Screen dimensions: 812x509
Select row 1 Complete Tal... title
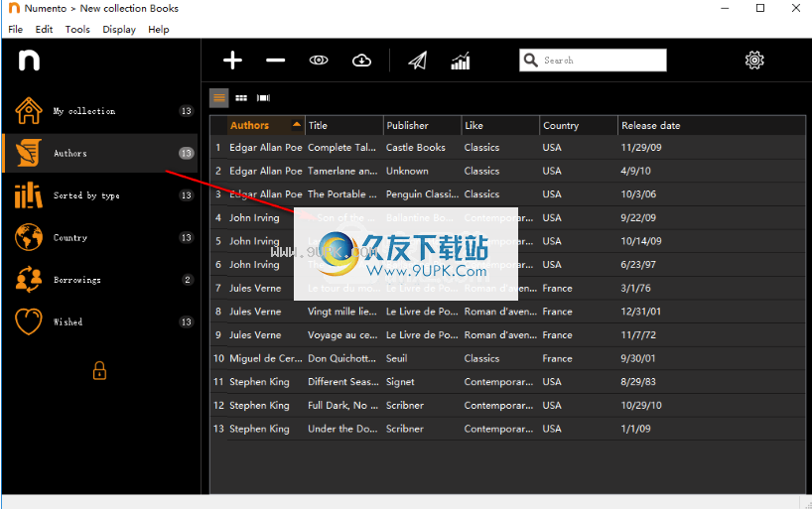tap(341, 148)
